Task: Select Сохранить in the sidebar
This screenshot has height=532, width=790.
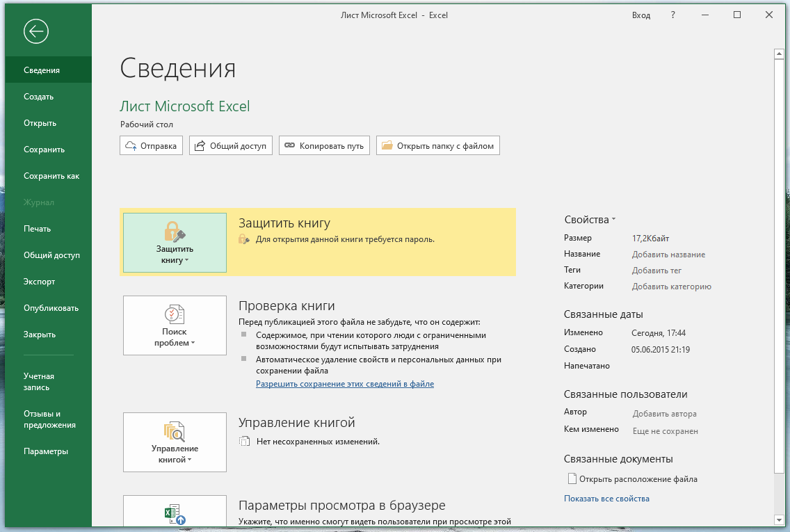Action: [x=49, y=149]
